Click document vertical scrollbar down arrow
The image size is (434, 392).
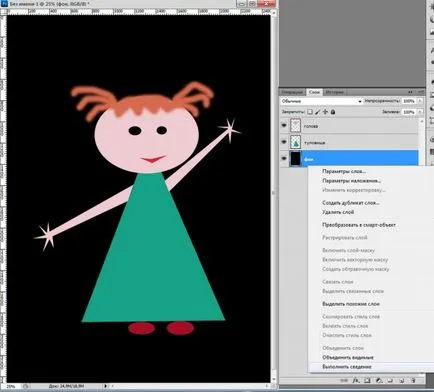pos(274,380)
